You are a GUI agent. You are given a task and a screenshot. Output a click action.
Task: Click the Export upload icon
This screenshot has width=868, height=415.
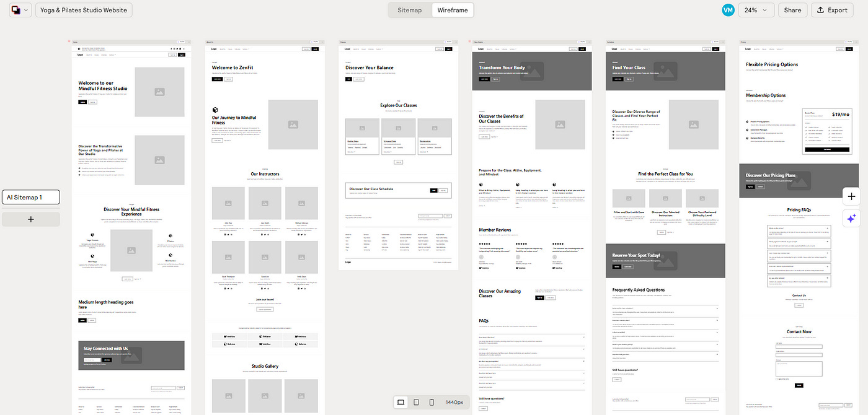click(x=820, y=10)
